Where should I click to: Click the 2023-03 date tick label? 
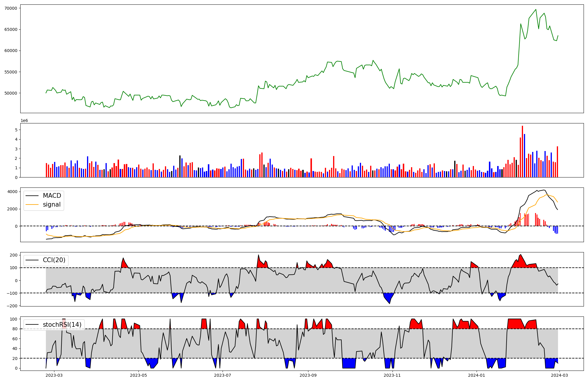(x=54, y=375)
